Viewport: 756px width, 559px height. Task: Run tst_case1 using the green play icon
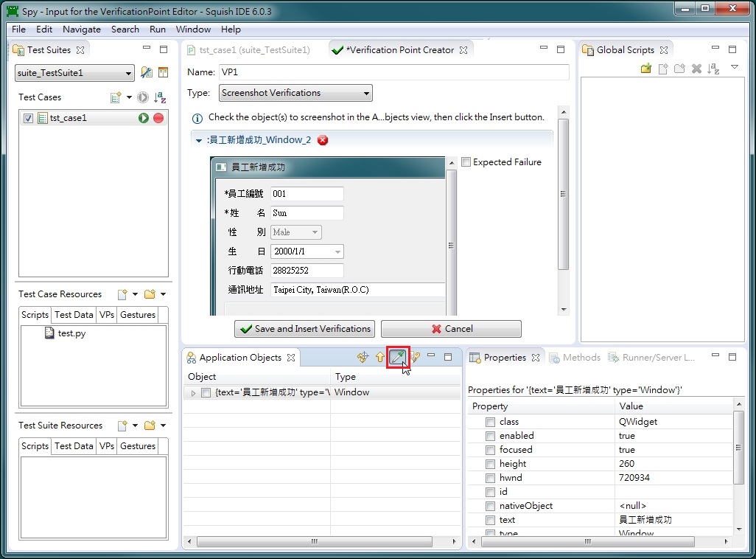[x=144, y=117]
